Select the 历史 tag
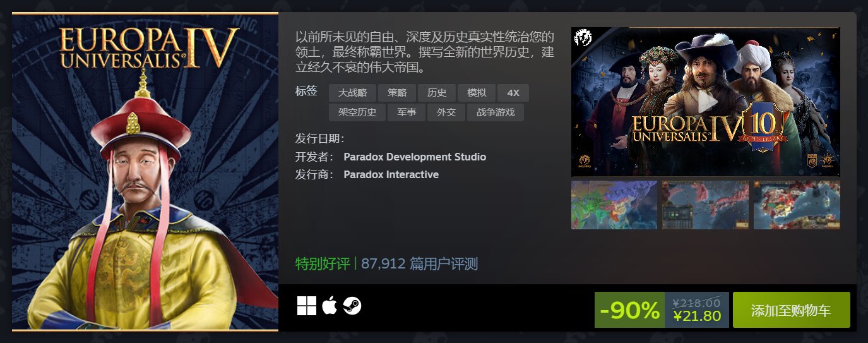This screenshot has width=868, height=343. [437, 93]
